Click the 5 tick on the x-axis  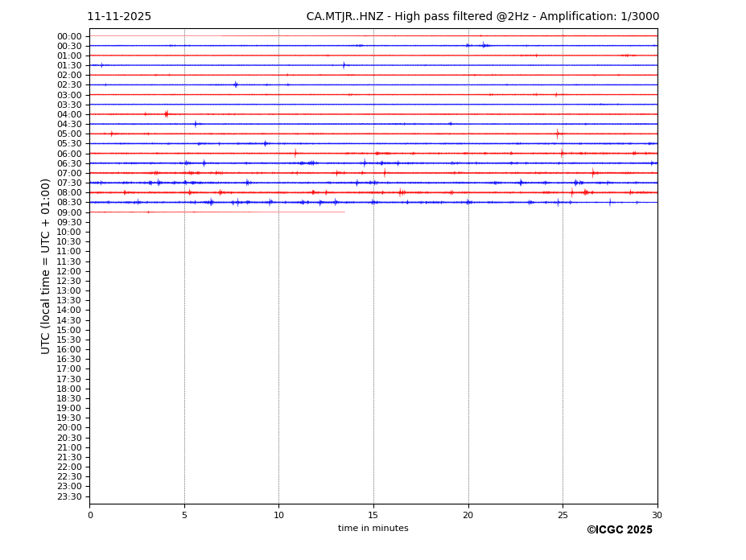184,515
